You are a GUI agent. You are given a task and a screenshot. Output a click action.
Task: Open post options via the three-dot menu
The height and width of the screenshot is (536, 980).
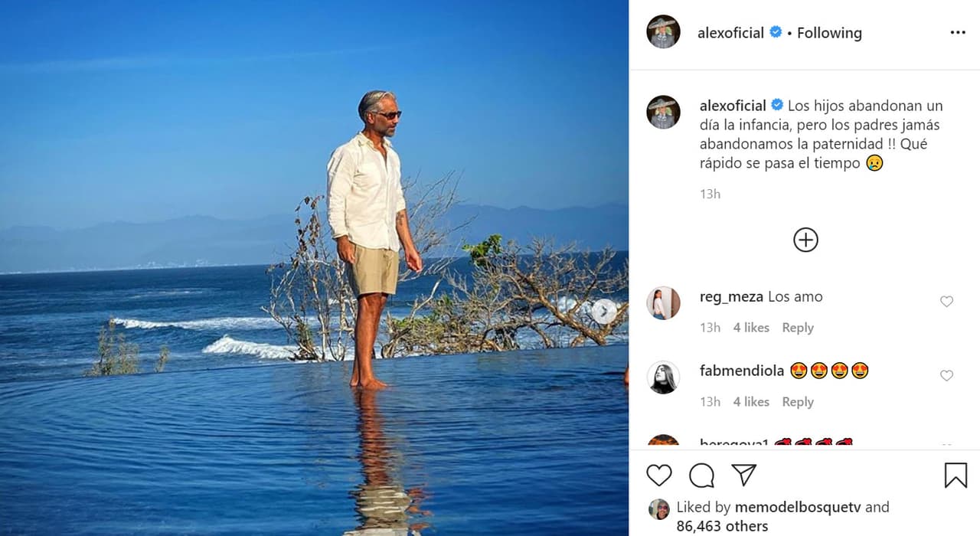958,32
